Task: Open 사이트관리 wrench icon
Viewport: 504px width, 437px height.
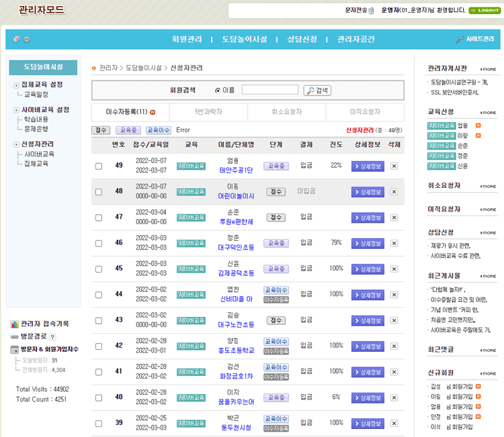Action: pos(460,39)
